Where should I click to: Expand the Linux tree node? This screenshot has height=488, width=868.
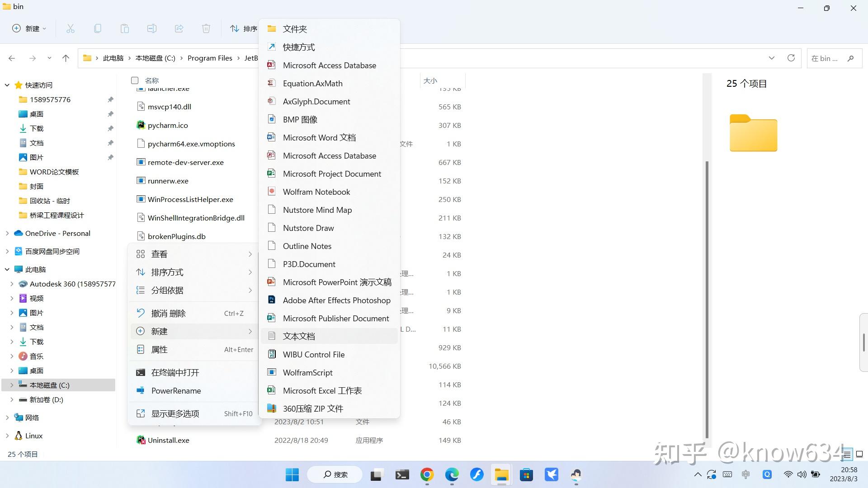coord(7,436)
